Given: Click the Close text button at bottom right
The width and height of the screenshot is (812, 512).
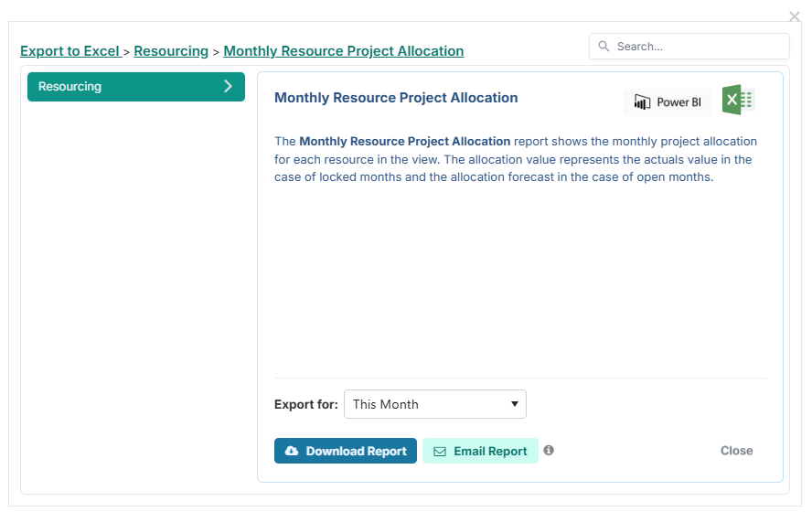Looking at the screenshot, I should (736, 451).
